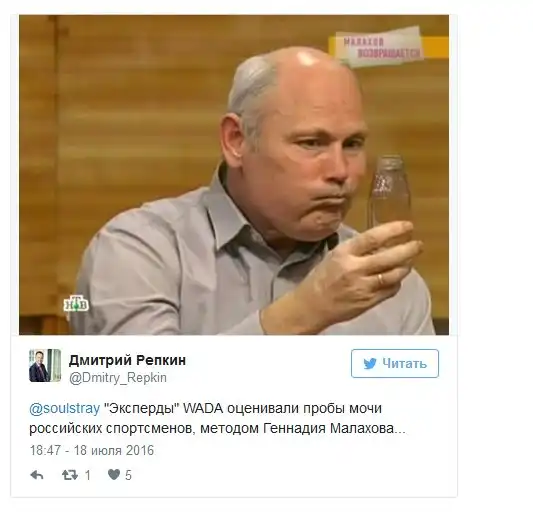Open Дмитрий Репкин's profile avatar
Screen dimensions: 533x512
[x=45, y=365]
